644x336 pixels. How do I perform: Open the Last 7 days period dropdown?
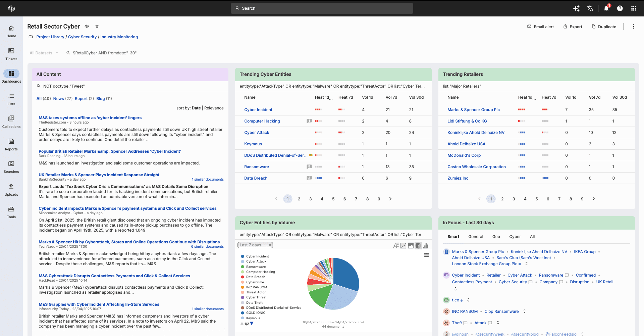255,245
